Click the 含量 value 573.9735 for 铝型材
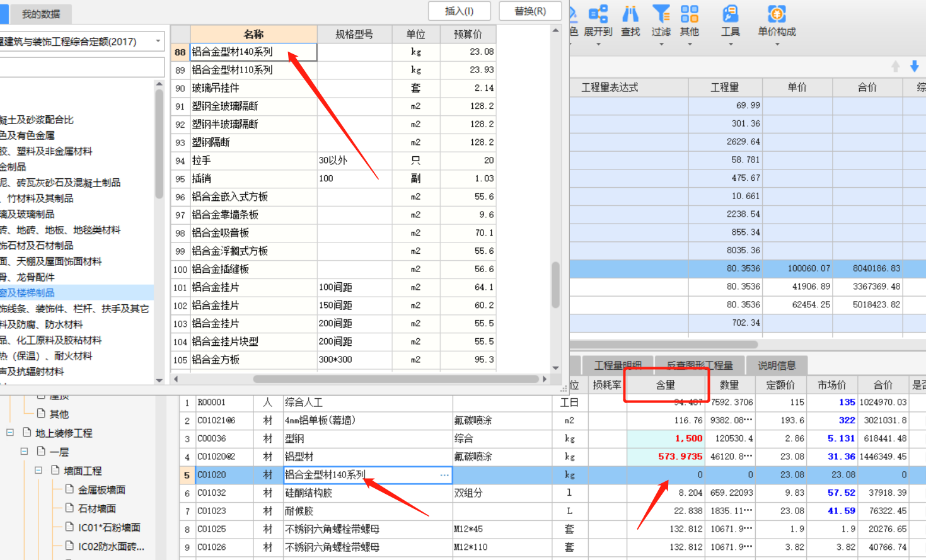The image size is (926, 560). (680, 457)
